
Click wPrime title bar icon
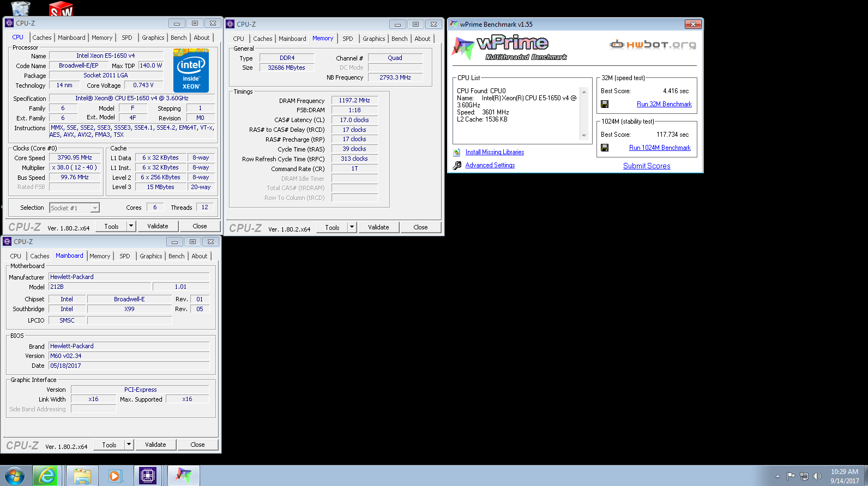pos(453,24)
